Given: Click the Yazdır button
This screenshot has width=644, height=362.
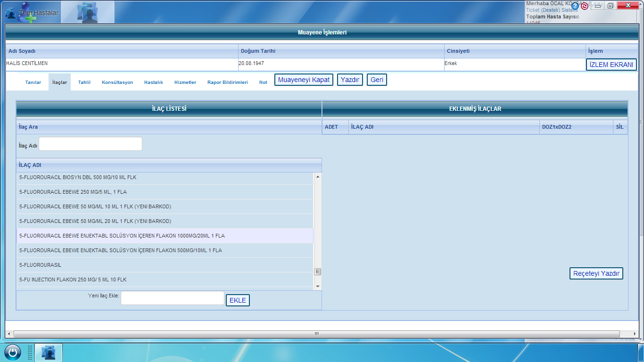Looking at the screenshot, I should point(350,80).
